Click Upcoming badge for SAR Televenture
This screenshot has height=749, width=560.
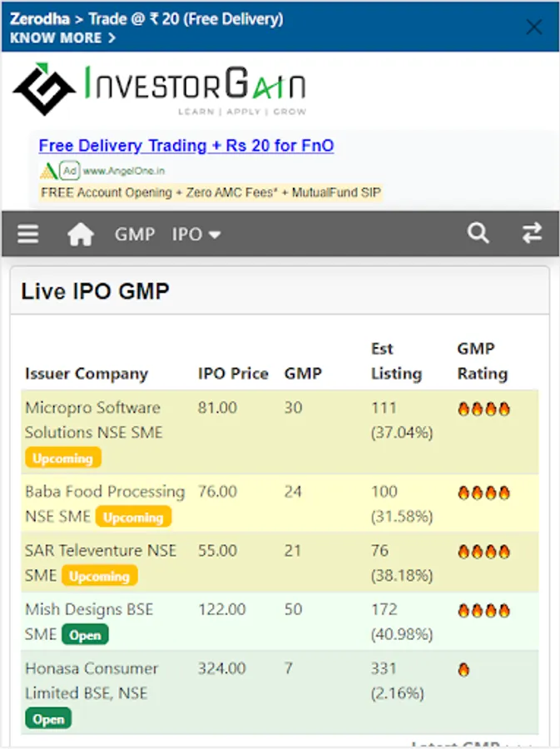100,576
